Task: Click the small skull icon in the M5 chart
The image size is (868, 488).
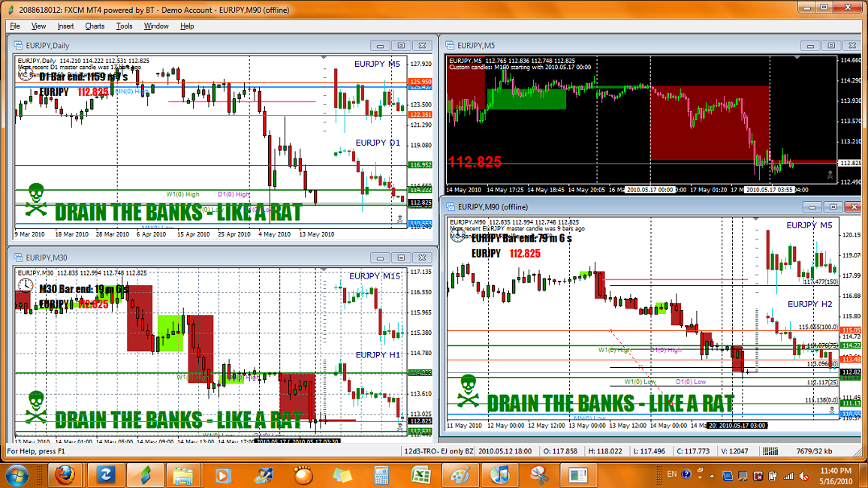Action: point(830,175)
